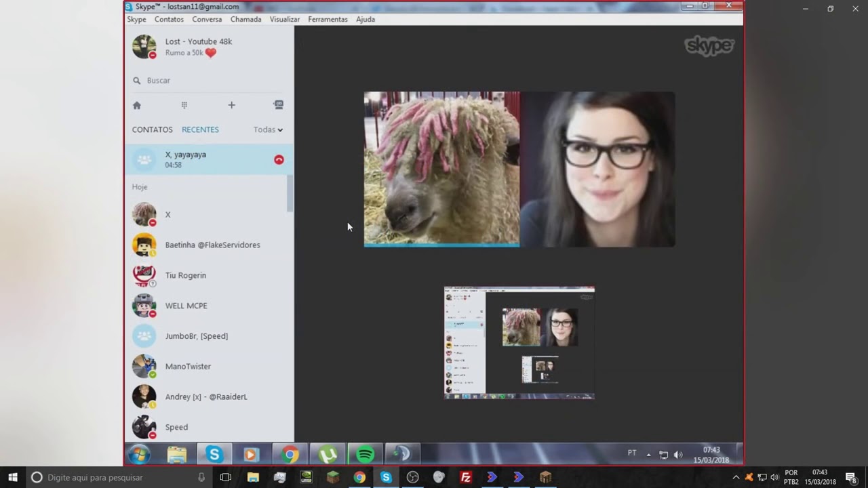Switch to Skype on the Windows 10 taskbar
Image resolution: width=868 pixels, height=488 pixels.
(x=386, y=477)
